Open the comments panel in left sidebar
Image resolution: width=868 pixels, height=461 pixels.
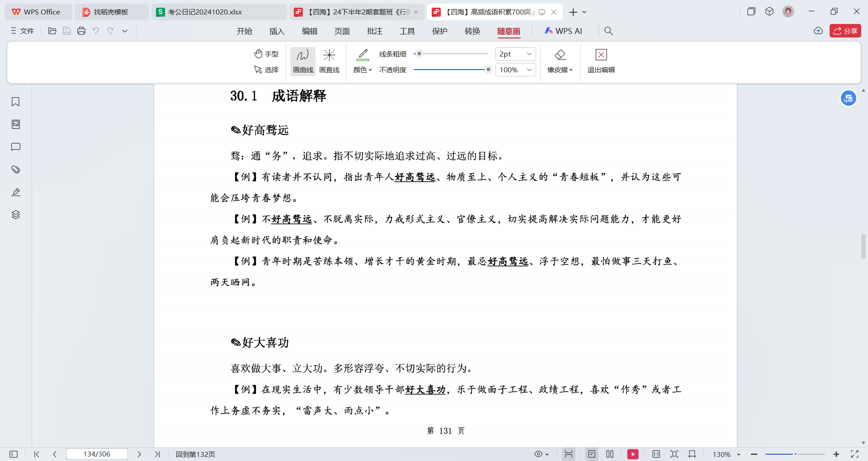(x=16, y=147)
